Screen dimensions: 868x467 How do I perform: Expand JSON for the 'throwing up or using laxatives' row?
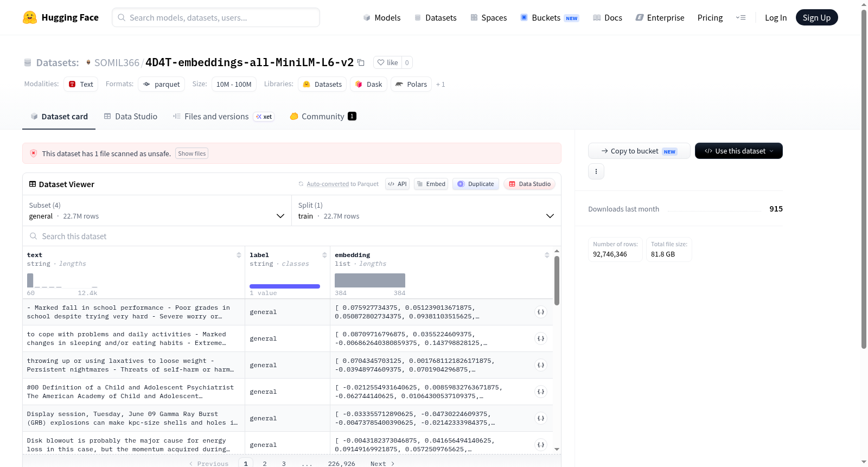541,365
